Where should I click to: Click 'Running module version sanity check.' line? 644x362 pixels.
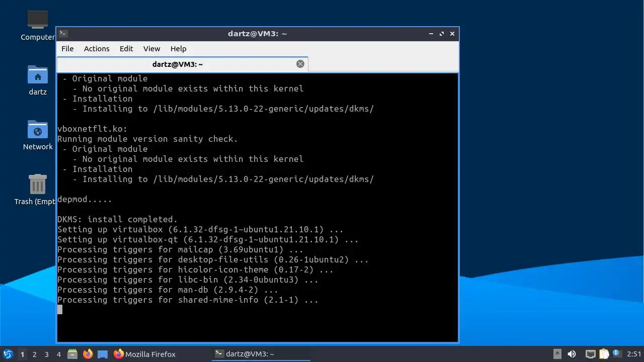[147, 139]
